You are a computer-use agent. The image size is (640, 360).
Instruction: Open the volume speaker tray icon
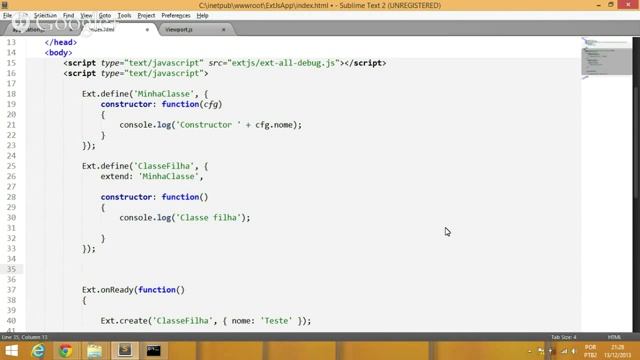click(574, 351)
